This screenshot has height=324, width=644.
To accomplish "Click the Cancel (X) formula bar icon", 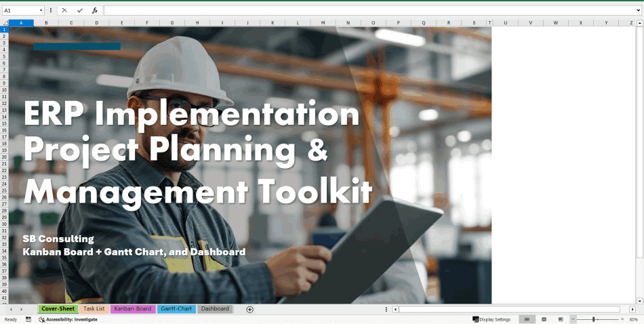I will tap(64, 11).
